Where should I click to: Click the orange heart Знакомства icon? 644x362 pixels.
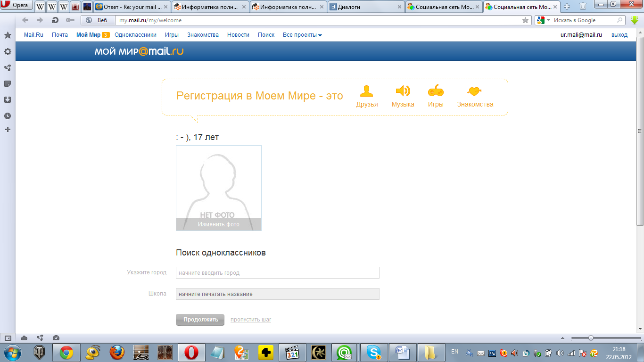pos(474,91)
